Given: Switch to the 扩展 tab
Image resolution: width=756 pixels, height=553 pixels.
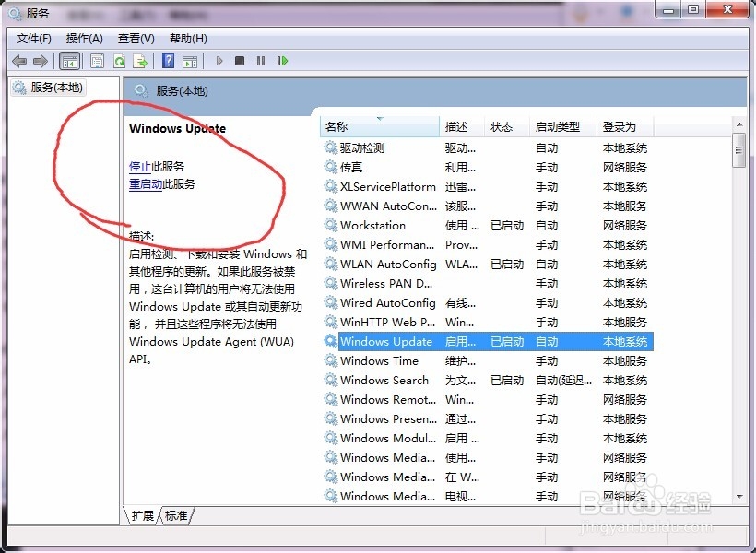Looking at the screenshot, I should [142, 515].
